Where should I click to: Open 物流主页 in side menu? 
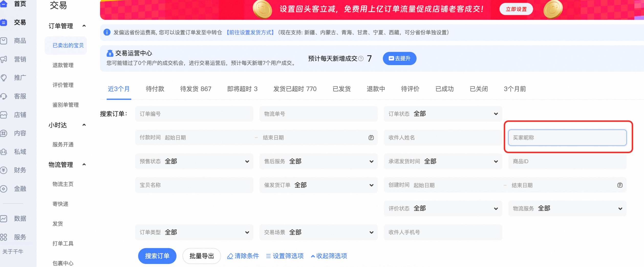63,184
